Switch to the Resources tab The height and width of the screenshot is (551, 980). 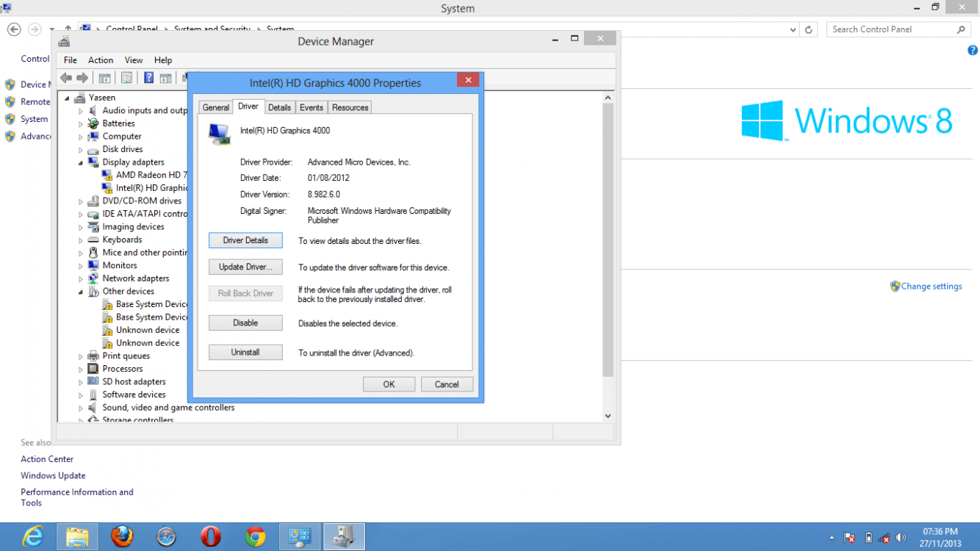pyautogui.click(x=350, y=107)
